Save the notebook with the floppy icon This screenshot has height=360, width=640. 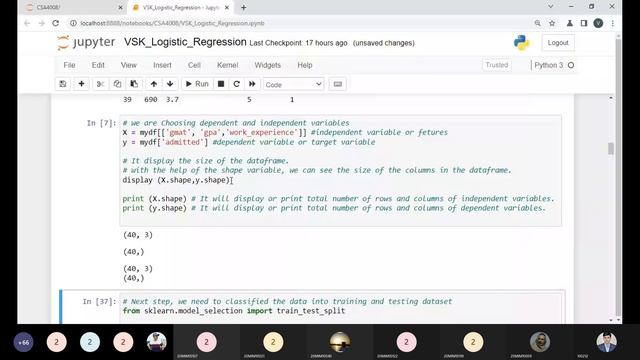click(x=62, y=84)
